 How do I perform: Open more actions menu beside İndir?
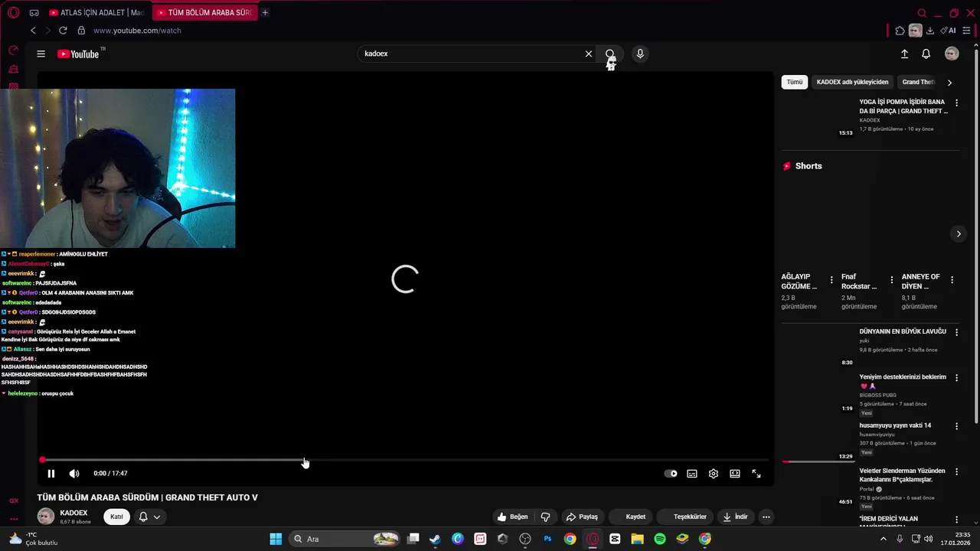pyautogui.click(x=766, y=517)
